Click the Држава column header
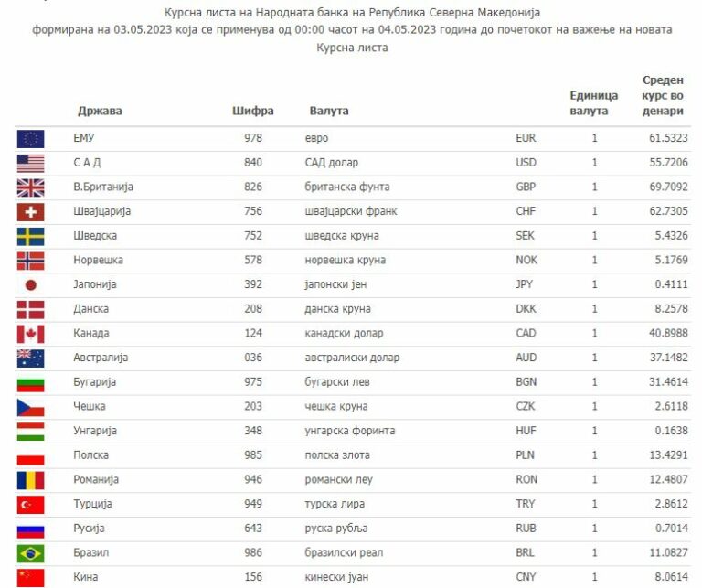702x588 pixels. point(100,111)
